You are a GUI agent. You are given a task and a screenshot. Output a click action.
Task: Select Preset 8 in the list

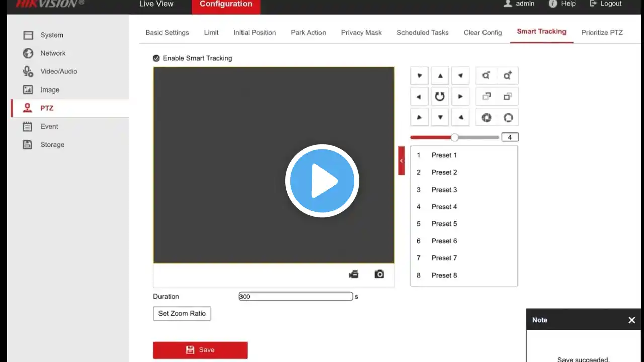coord(464,275)
